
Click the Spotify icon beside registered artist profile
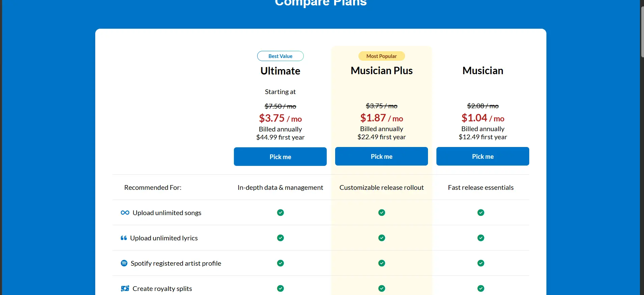tap(124, 263)
